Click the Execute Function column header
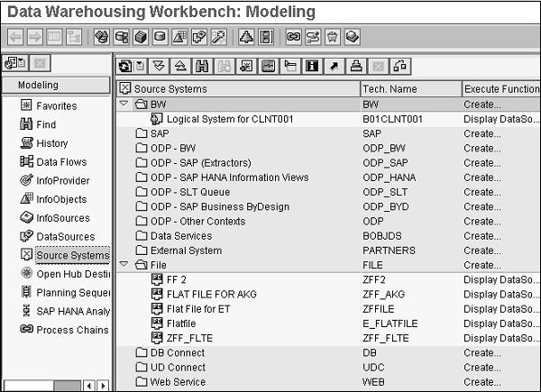Viewport: 541px width, 392px height. (x=501, y=89)
